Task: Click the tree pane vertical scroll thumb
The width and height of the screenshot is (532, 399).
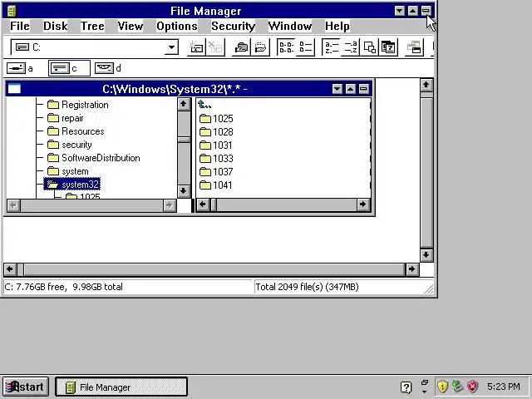Action: 184,140
